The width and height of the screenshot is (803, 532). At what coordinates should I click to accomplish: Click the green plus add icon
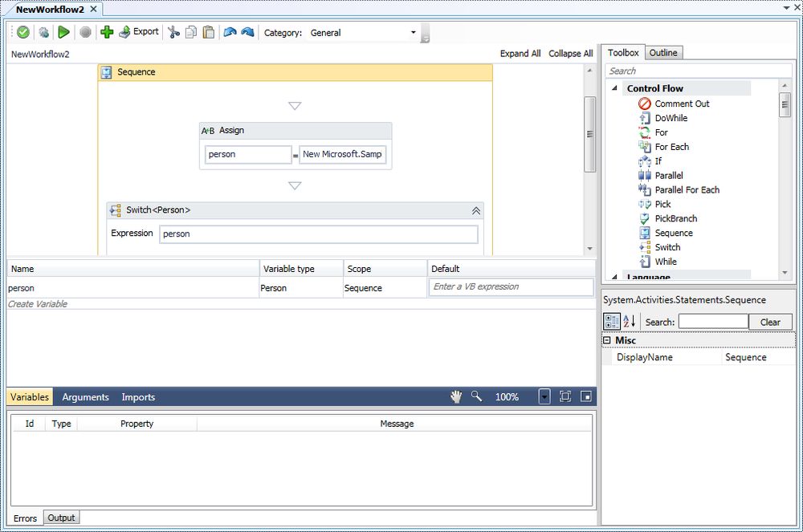[x=107, y=32]
